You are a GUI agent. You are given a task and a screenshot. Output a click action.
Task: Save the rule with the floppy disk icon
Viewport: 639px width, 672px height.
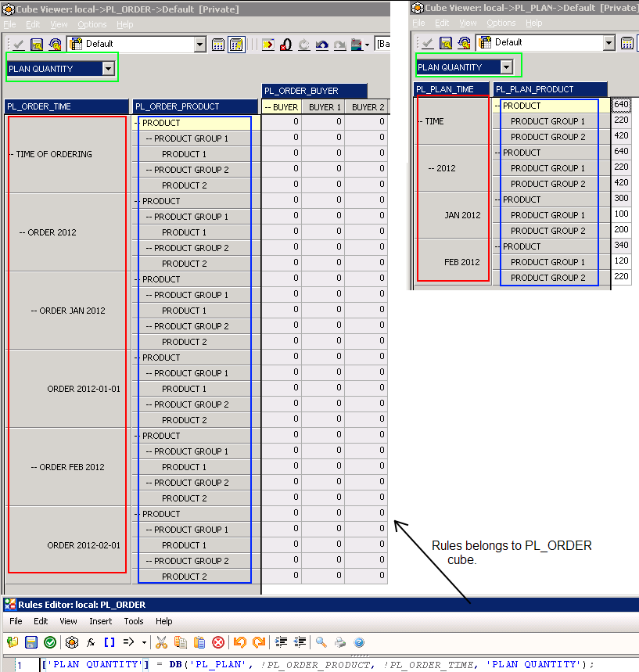(x=31, y=642)
